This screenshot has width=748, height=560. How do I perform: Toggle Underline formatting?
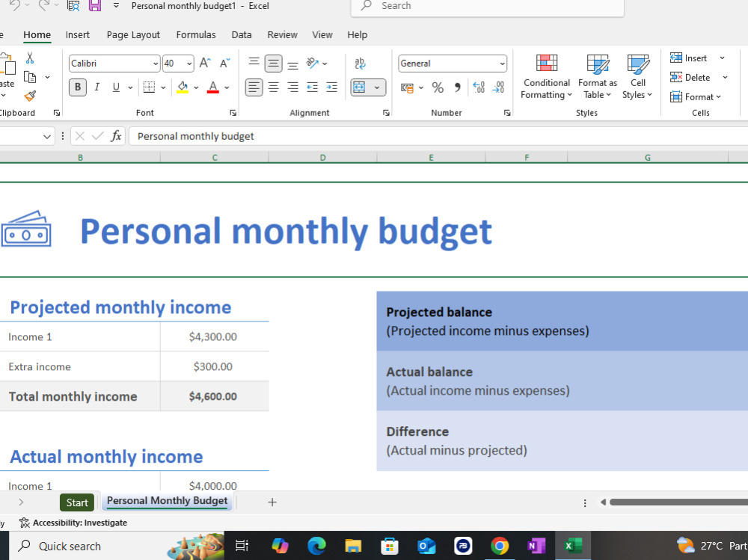click(116, 87)
